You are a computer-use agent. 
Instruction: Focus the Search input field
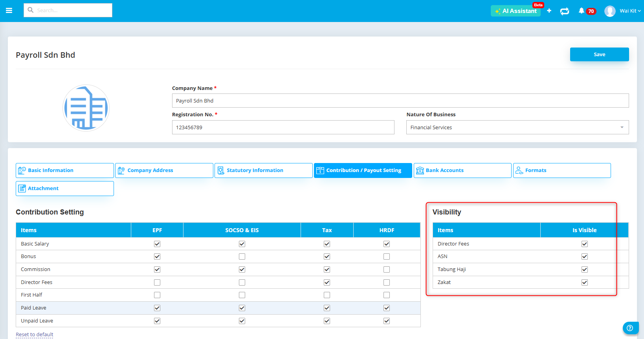[68, 10]
